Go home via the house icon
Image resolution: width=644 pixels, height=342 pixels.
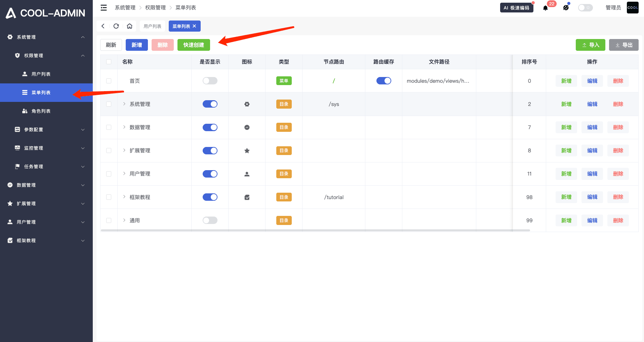pos(129,26)
